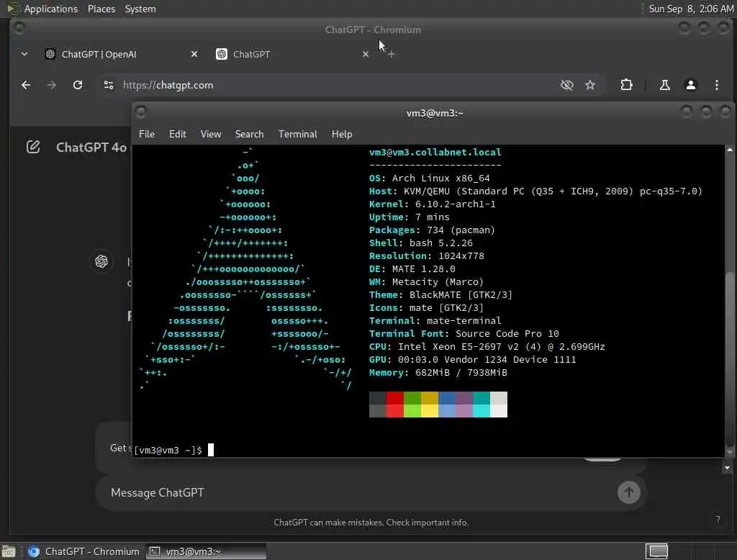Click the page scroll down arrow near chat
This screenshot has height=560, width=737.
tap(727, 468)
